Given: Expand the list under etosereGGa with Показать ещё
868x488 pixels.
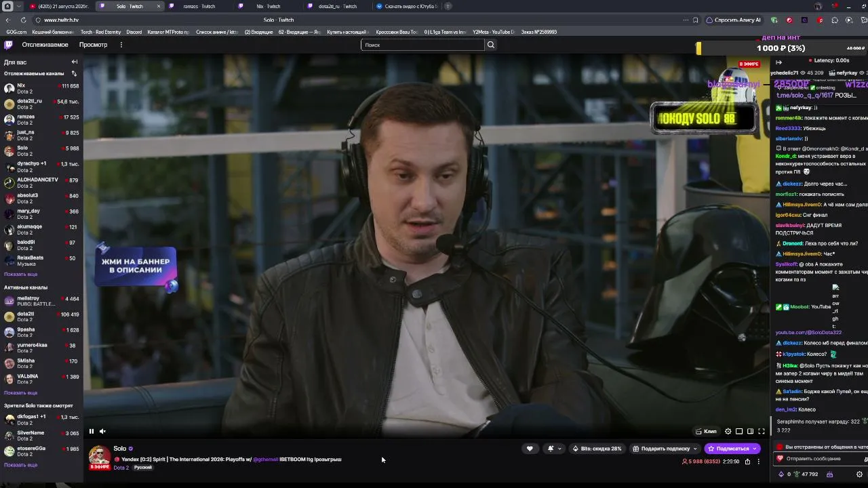Looking at the screenshot, I should tap(20, 464).
